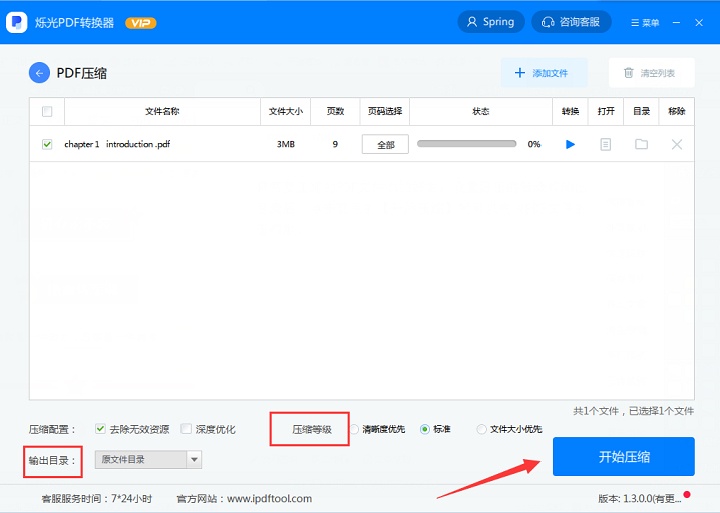Toggle the select-all header checkbox
Viewport: 720px width, 513px height.
click(47, 112)
